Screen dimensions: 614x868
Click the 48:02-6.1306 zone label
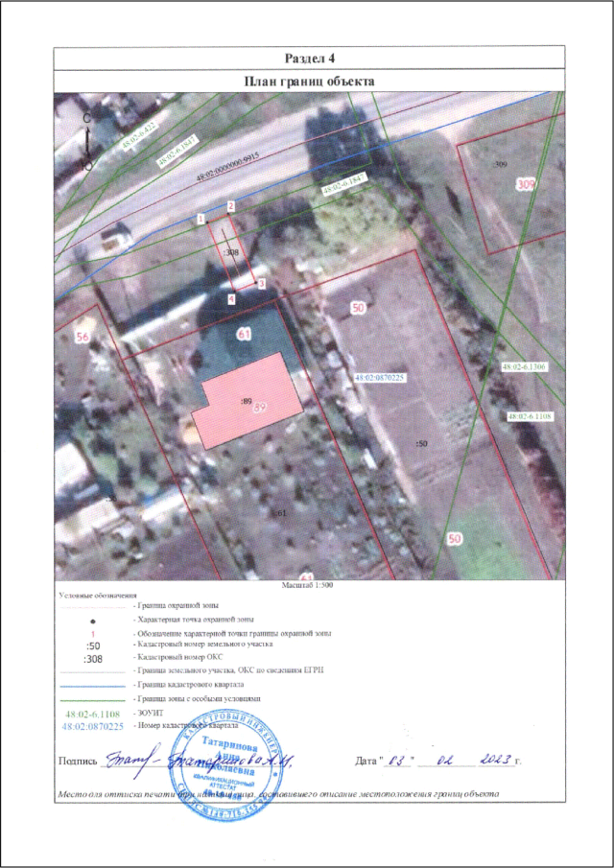pyautogui.click(x=524, y=367)
